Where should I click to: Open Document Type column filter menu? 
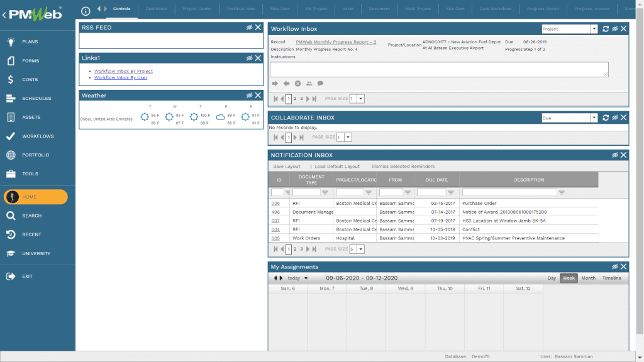coord(325,192)
